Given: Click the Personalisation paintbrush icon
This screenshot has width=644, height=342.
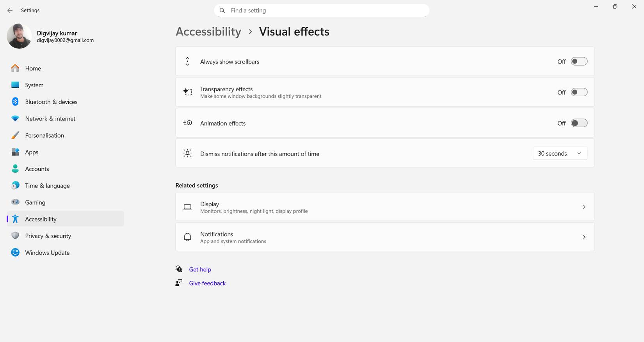Looking at the screenshot, I should (15, 135).
